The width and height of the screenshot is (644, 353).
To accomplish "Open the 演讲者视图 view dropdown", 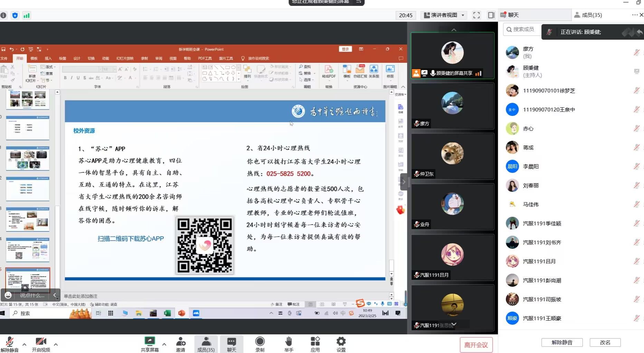I will (444, 15).
